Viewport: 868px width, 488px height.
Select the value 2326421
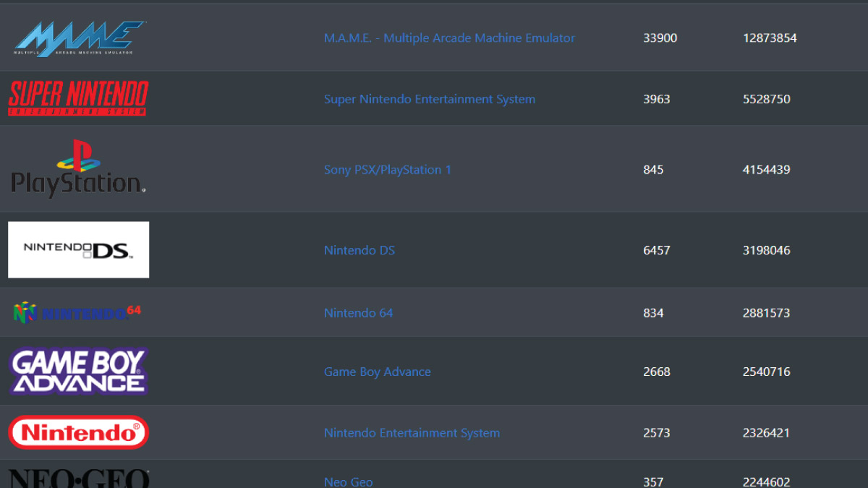[767, 433]
